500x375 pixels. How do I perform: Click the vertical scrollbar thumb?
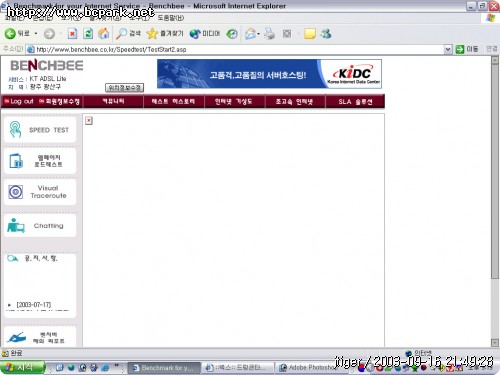coord(495,172)
